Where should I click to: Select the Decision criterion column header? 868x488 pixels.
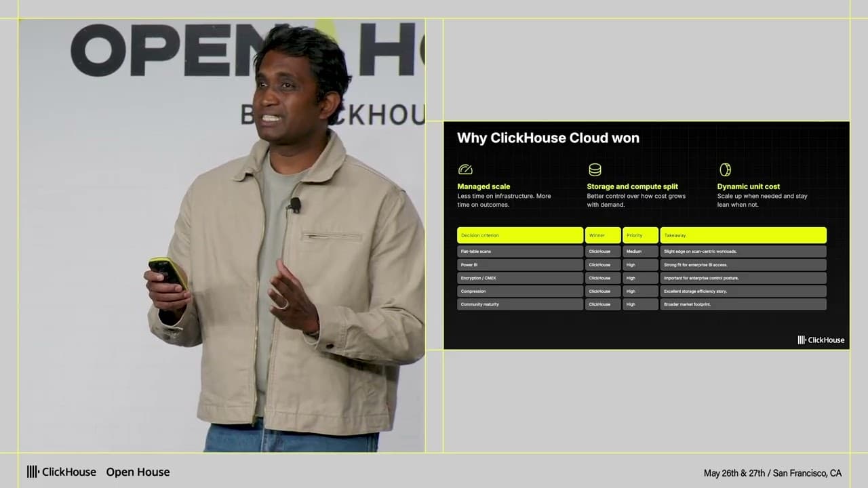point(520,235)
